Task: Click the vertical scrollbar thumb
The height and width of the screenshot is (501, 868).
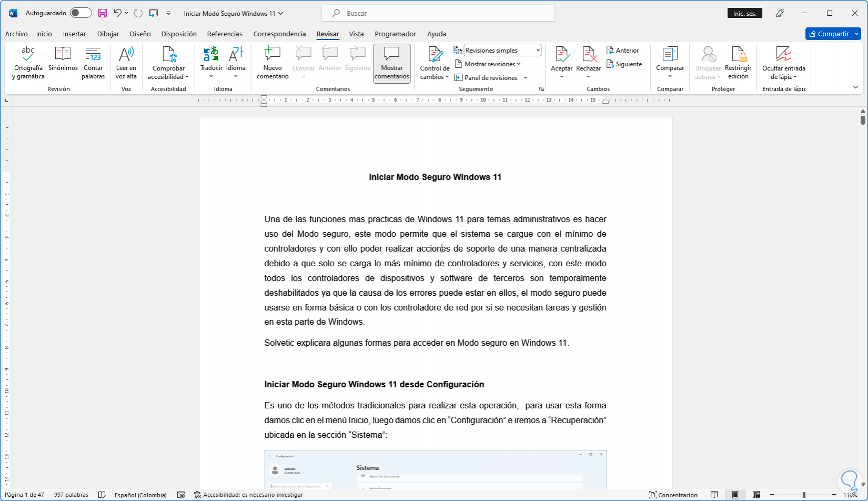Action: click(x=863, y=120)
